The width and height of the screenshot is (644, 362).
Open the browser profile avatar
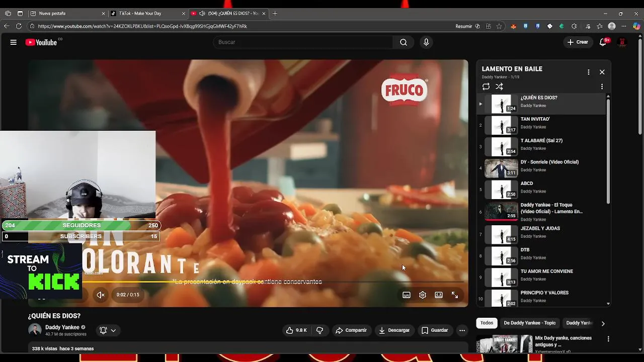612,26
